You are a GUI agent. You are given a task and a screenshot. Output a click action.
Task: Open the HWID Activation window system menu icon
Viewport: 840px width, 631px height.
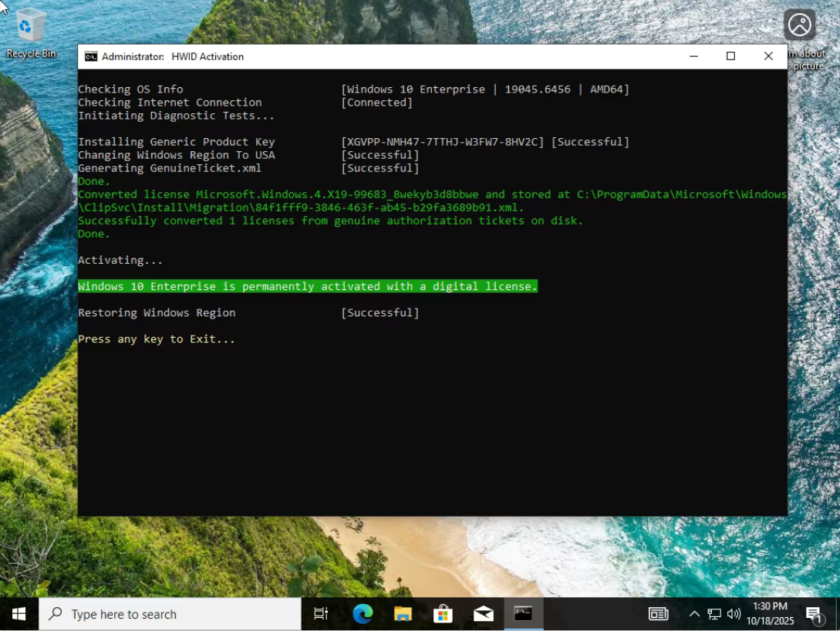pos(91,56)
